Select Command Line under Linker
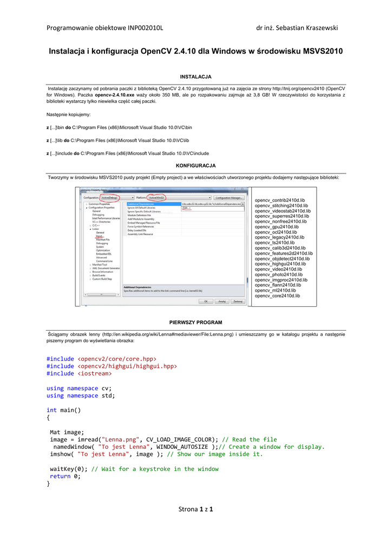Image resolution: width=392 pixels, height=555 pixels. point(104,261)
